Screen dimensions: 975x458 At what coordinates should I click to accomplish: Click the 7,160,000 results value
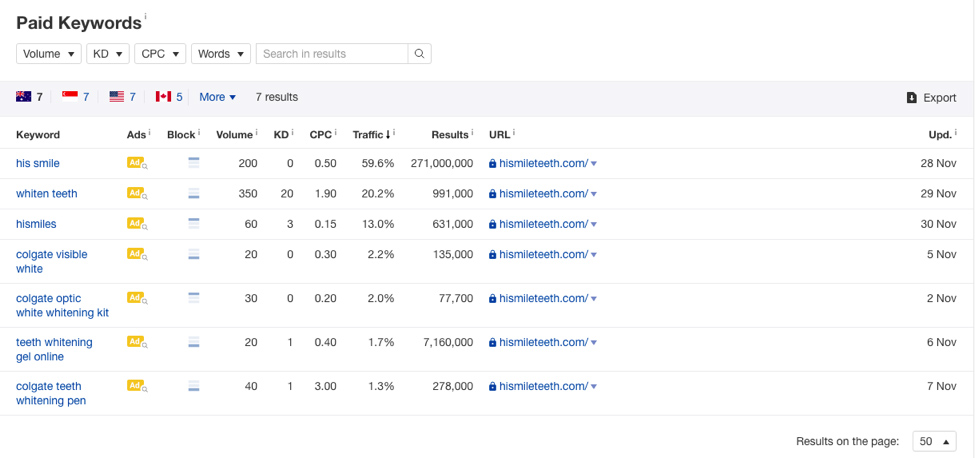coord(446,342)
